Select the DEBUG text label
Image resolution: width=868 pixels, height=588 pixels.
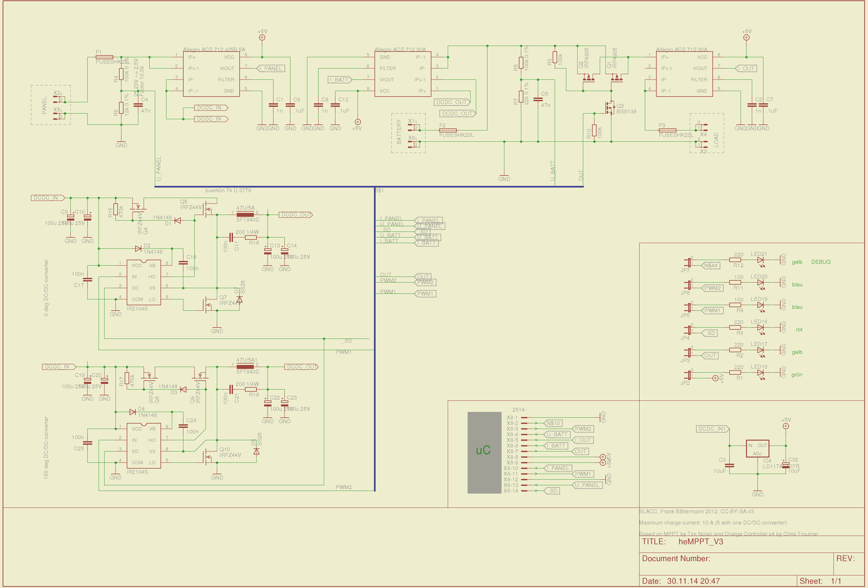tap(821, 262)
